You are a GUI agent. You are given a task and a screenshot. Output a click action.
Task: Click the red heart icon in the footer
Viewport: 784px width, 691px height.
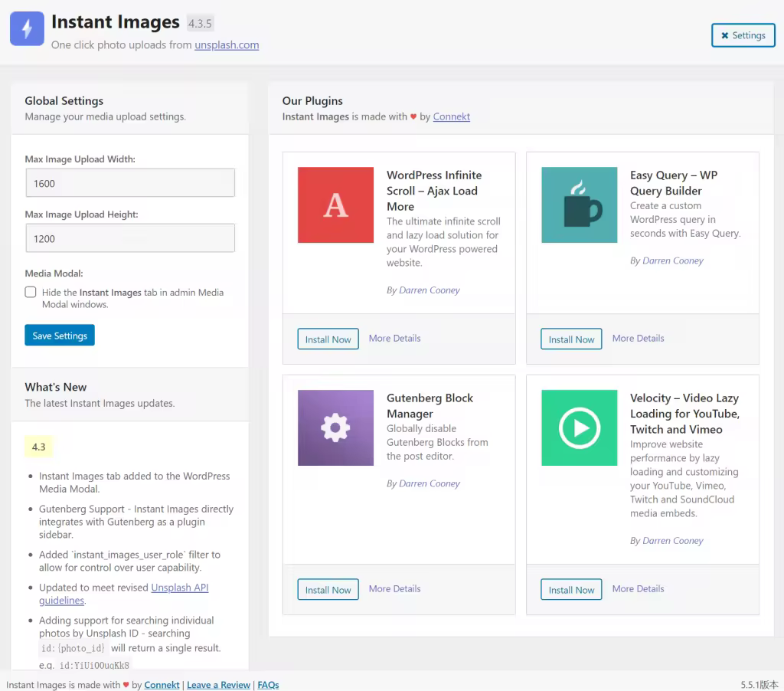[126, 685]
